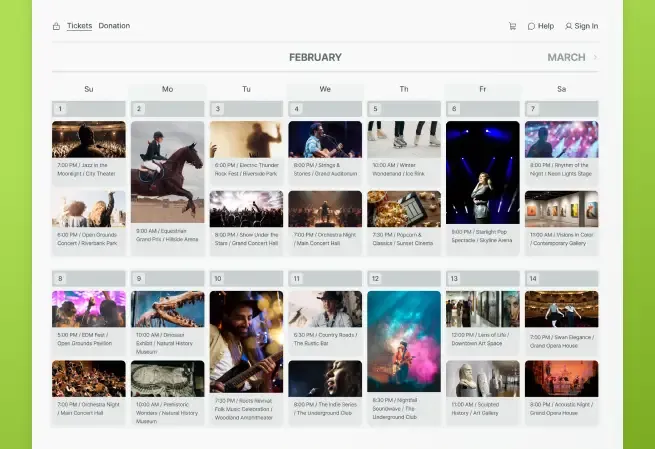The image size is (655, 449).
Task: Switch to the Tickets tab
Action: [x=79, y=26]
